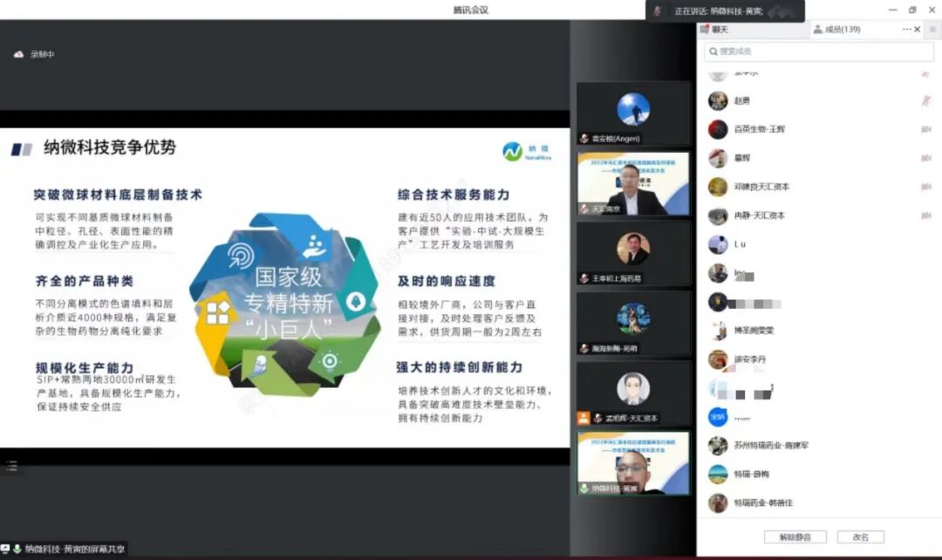Click the camera icon beside 百英生物-王辉

coord(925,129)
